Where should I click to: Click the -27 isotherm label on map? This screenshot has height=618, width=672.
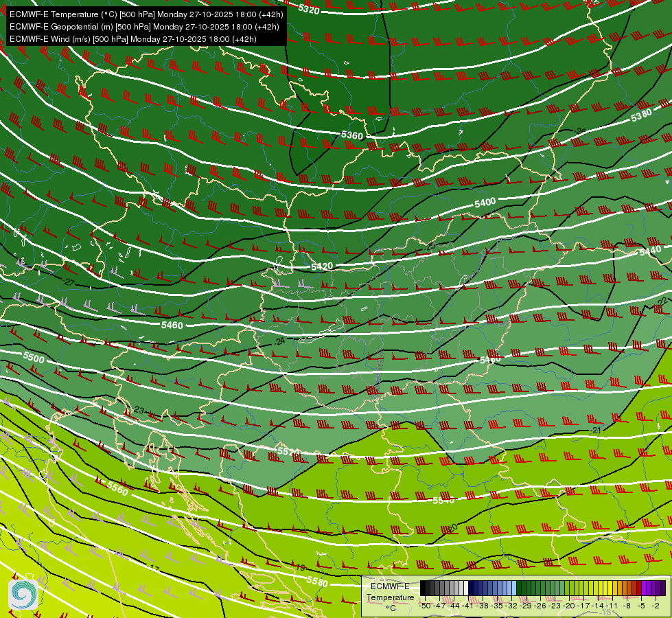point(69,282)
